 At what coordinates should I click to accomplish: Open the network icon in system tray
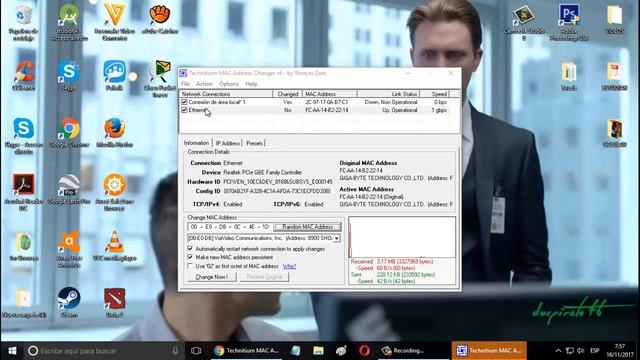[570, 351]
